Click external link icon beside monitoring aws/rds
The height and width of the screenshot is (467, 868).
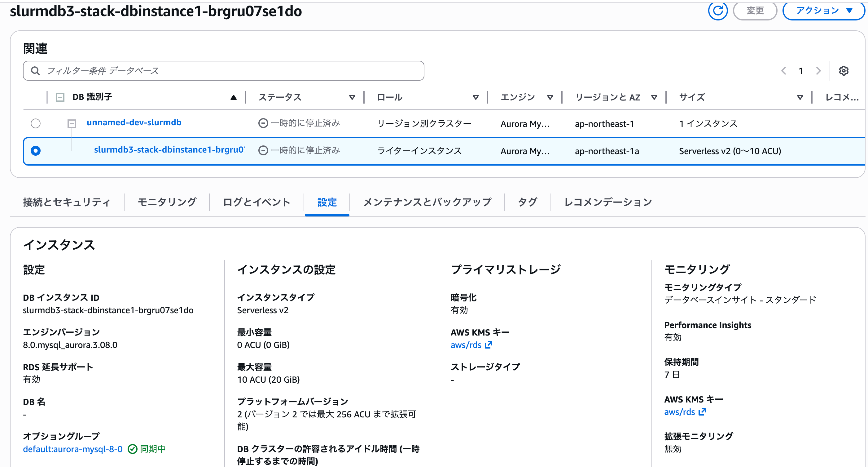(702, 412)
